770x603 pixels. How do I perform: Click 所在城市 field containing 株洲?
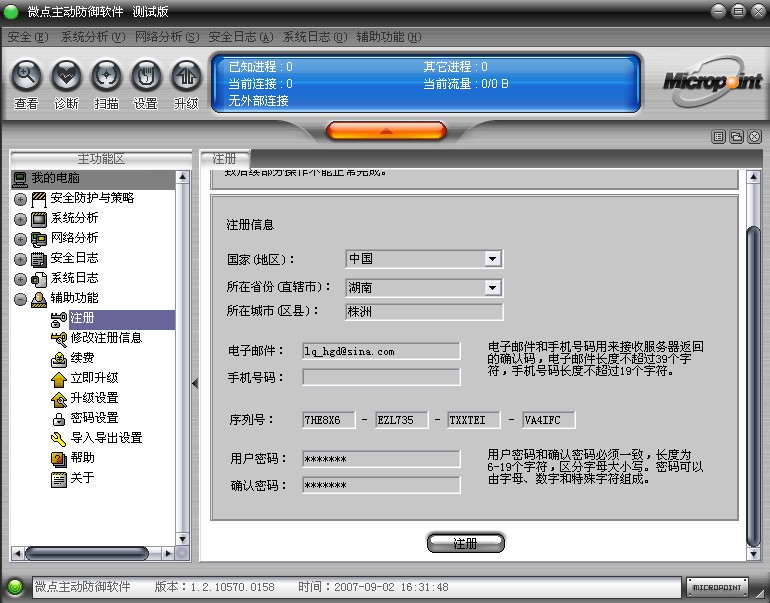[424, 312]
